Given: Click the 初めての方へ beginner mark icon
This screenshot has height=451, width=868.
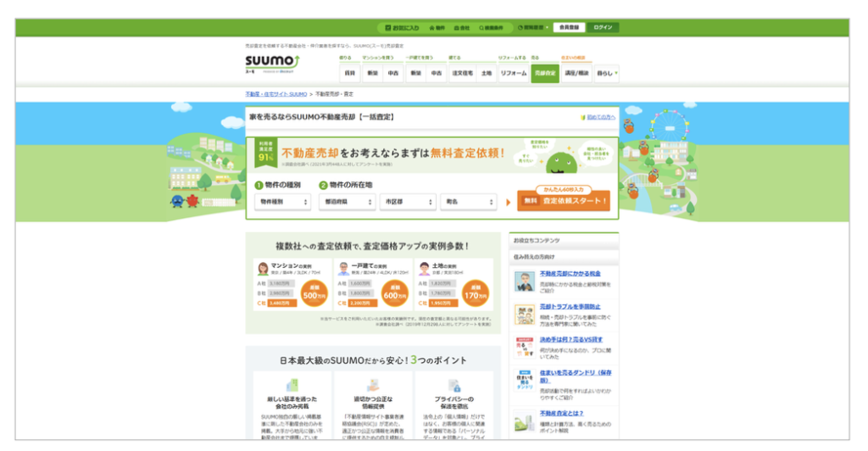Looking at the screenshot, I should coord(582,117).
